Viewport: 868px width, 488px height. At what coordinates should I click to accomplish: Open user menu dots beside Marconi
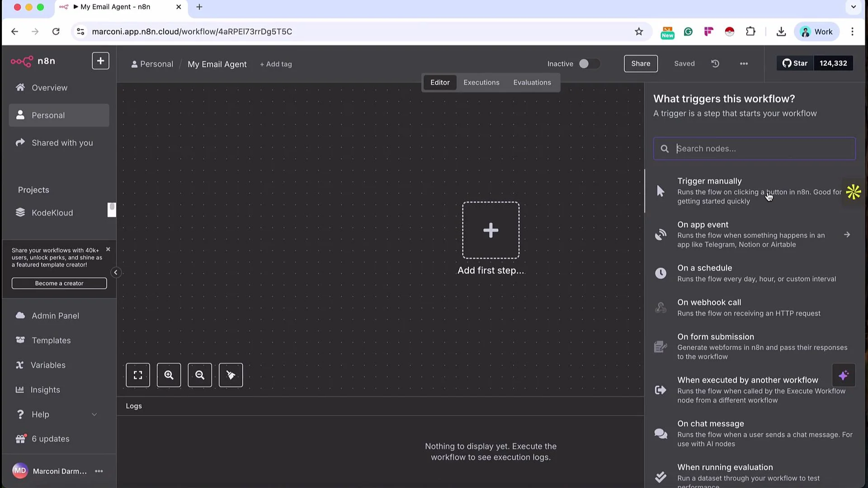click(x=99, y=471)
